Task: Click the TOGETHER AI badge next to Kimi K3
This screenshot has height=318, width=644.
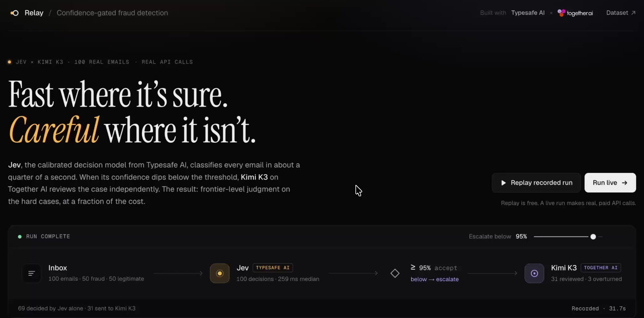Action: [601, 268]
